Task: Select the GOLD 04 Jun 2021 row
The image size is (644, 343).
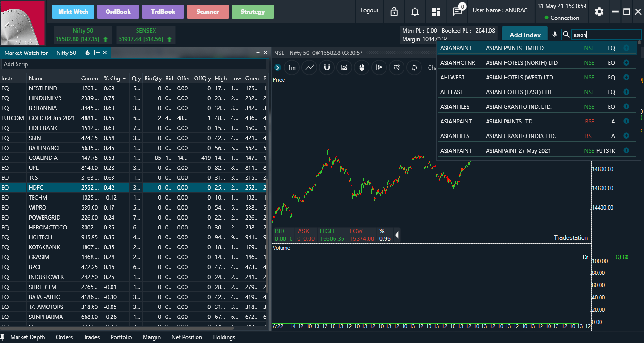Action: (x=133, y=118)
